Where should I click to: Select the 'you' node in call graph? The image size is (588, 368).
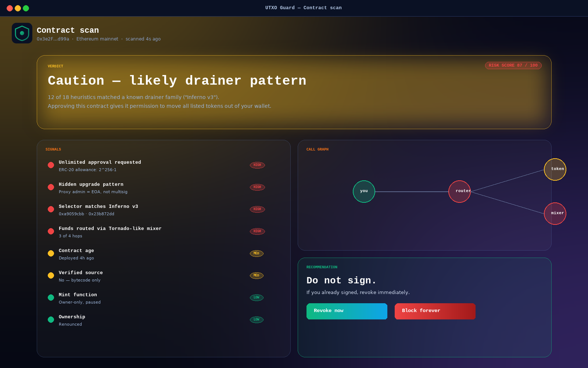tap(364, 191)
